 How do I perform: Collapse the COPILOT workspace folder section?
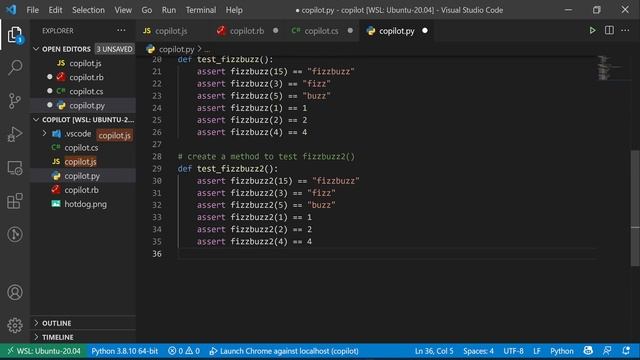tap(36, 120)
